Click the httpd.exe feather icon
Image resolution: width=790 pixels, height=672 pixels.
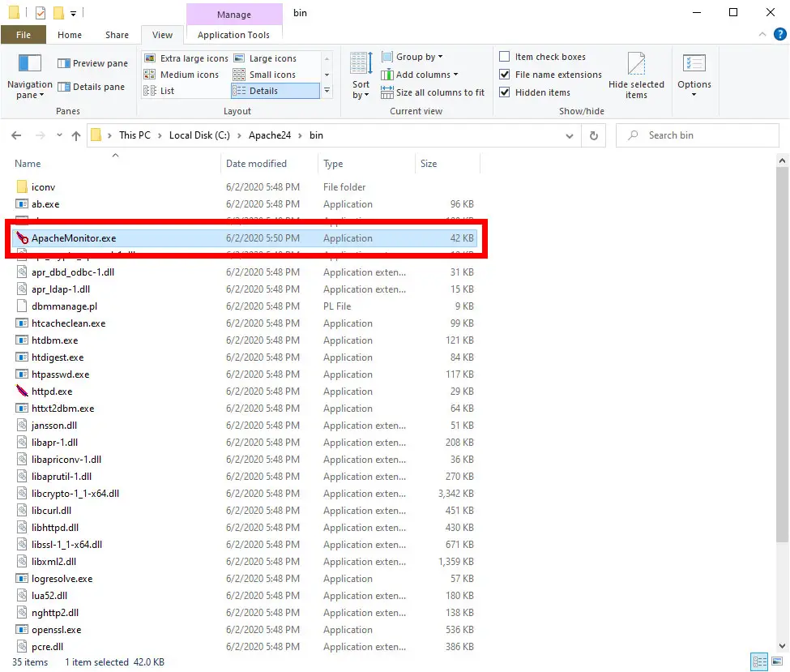pyautogui.click(x=22, y=392)
